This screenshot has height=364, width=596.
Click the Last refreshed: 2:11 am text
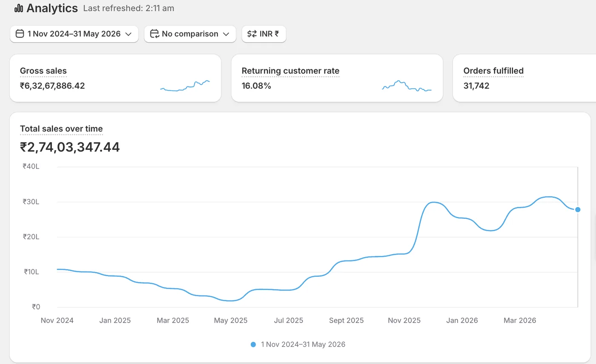click(129, 9)
